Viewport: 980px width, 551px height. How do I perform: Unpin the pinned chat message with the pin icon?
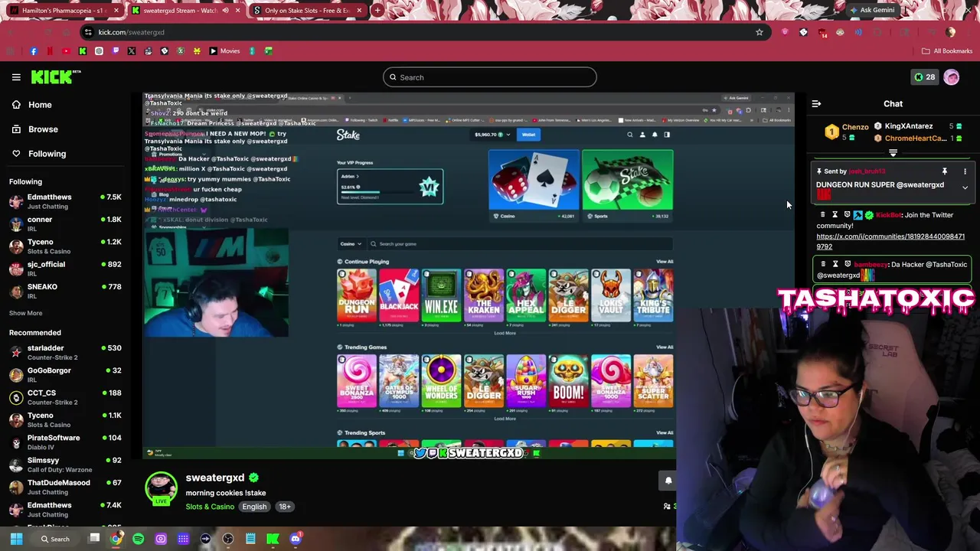[945, 171]
